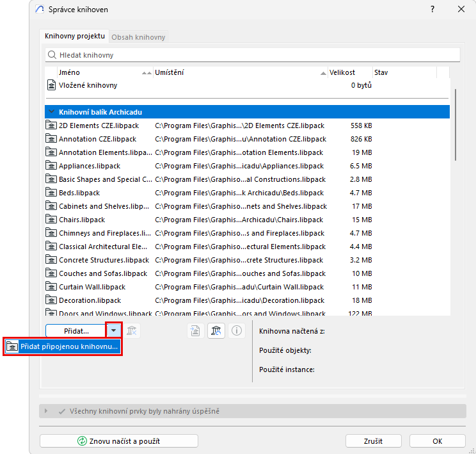The image size is (476, 454).
Task: Select Annotation Elements.libpa... row
Action: [247, 152]
